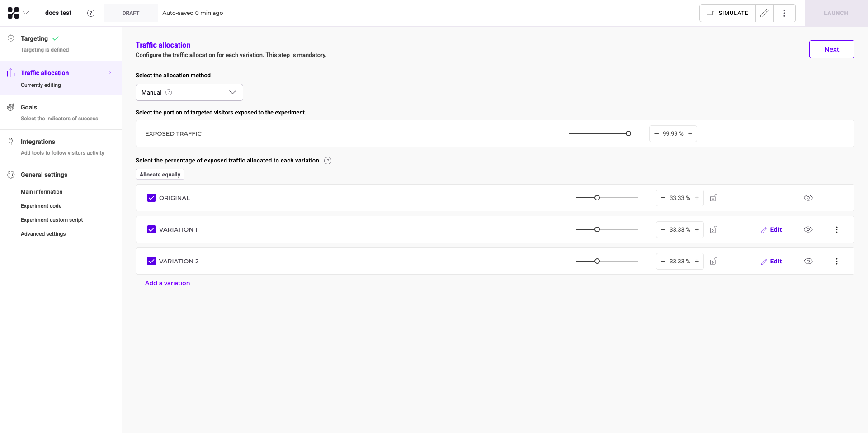Open Variation 2 three-dot options menu

(836, 261)
